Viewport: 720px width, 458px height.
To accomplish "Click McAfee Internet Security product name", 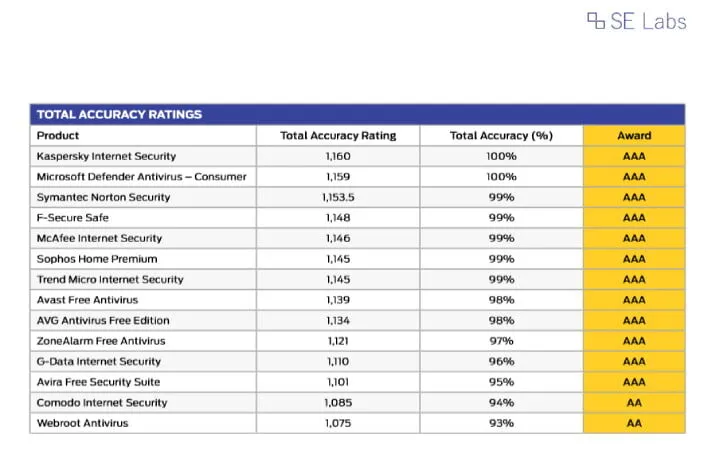I will [99, 238].
